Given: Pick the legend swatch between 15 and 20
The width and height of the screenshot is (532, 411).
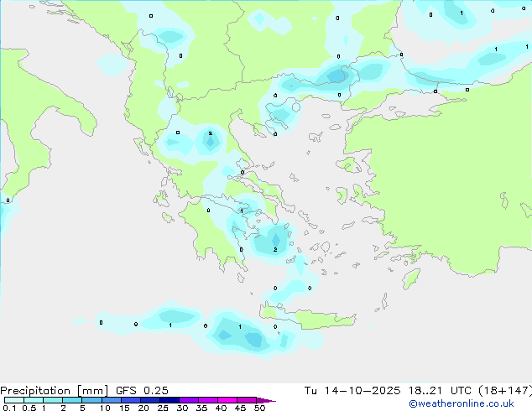Looking at the screenshot, I should [x=130, y=400].
